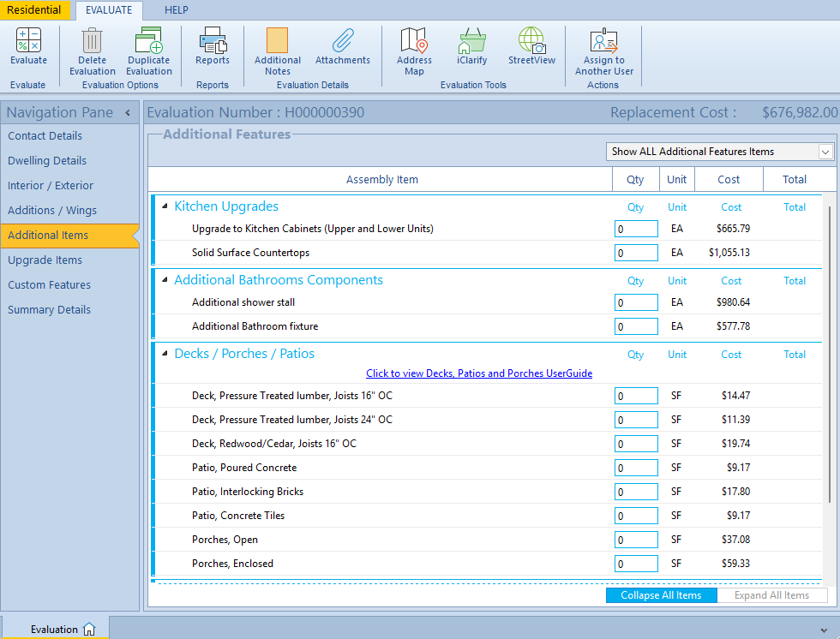Open StreetView
Screen dimensions: 840x639
point(531,40)
